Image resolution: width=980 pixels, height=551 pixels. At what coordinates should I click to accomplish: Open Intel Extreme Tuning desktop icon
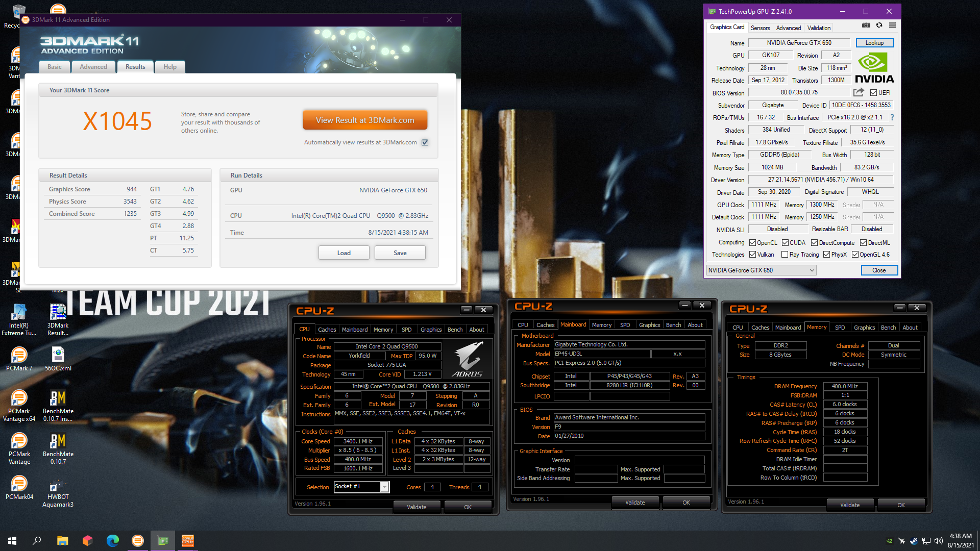pyautogui.click(x=19, y=320)
